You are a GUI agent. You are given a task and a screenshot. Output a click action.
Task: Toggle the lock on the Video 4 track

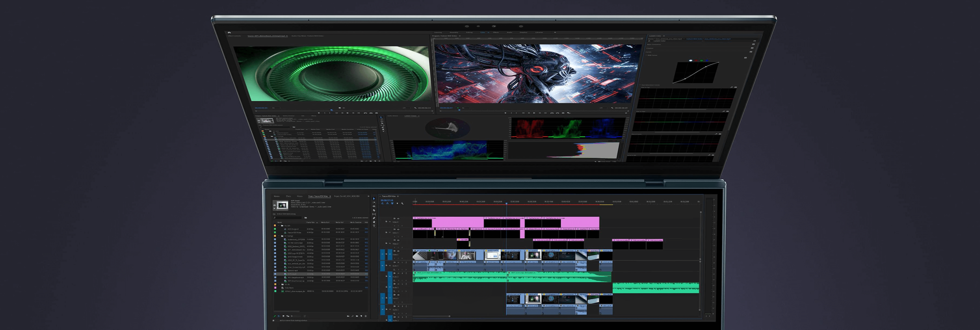click(x=386, y=221)
